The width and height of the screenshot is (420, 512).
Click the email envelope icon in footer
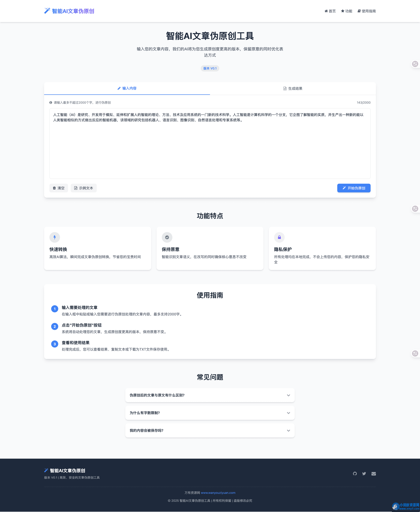coord(374,474)
